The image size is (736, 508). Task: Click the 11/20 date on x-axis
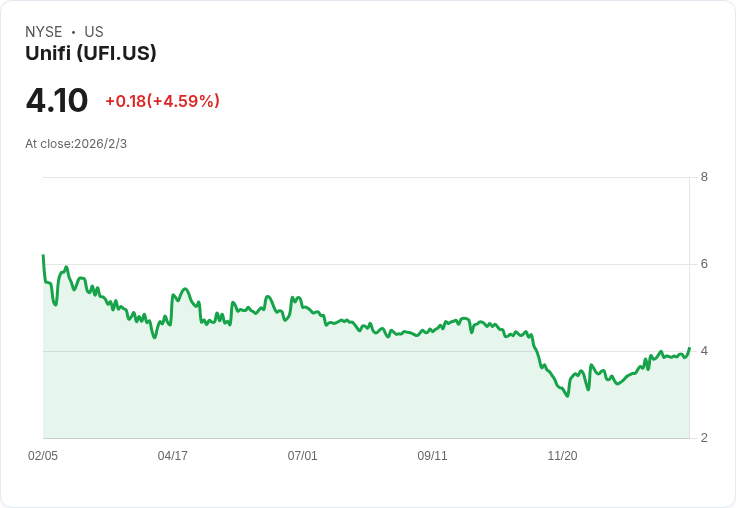562,456
